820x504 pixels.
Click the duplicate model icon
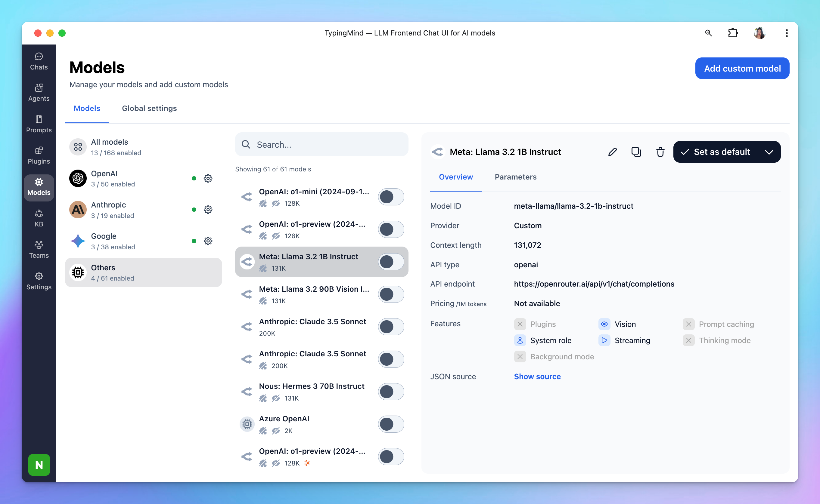point(636,152)
